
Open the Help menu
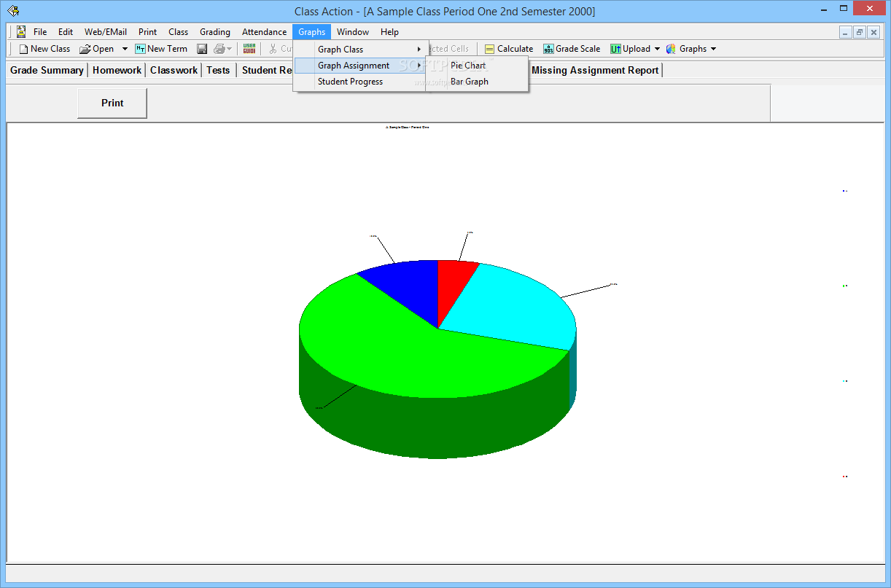tap(389, 32)
